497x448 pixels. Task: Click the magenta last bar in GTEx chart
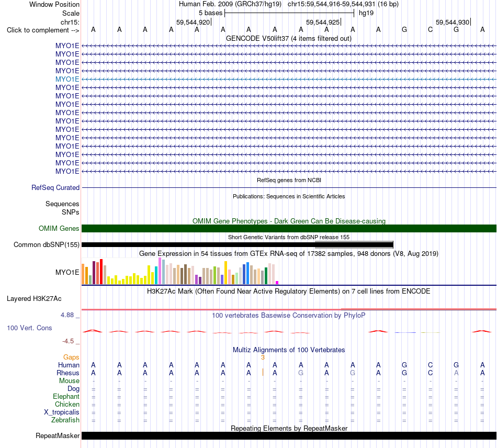[x=277, y=283]
